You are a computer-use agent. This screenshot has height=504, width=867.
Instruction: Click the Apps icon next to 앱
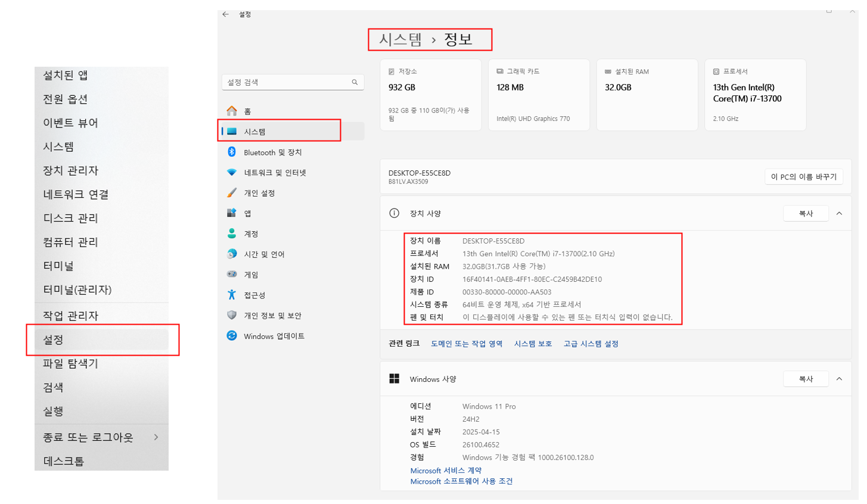[232, 213]
